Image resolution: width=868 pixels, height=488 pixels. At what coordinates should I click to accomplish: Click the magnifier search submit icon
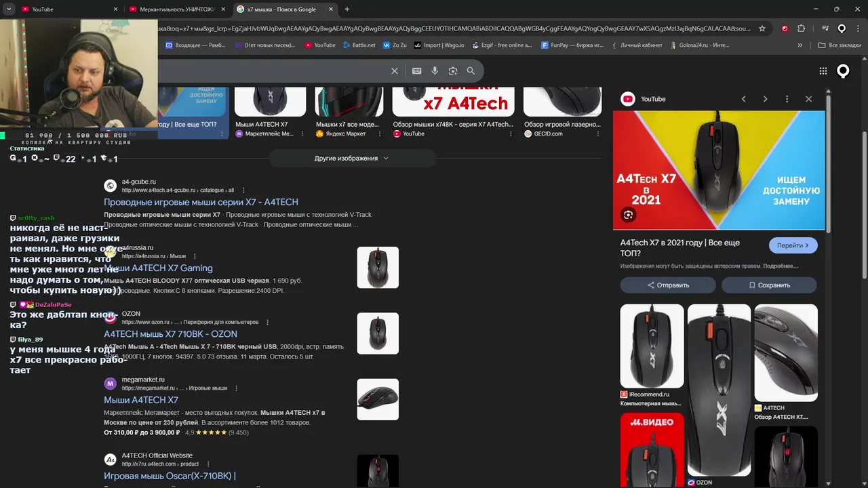click(471, 70)
